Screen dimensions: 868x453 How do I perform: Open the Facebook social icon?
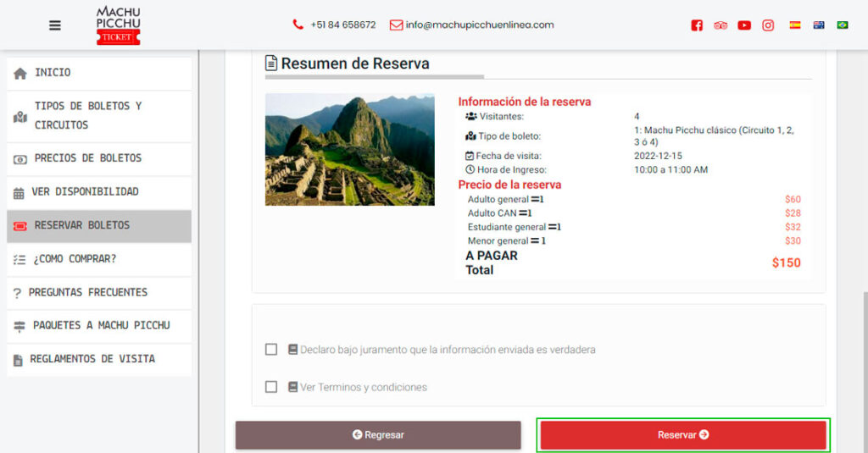point(697,25)
